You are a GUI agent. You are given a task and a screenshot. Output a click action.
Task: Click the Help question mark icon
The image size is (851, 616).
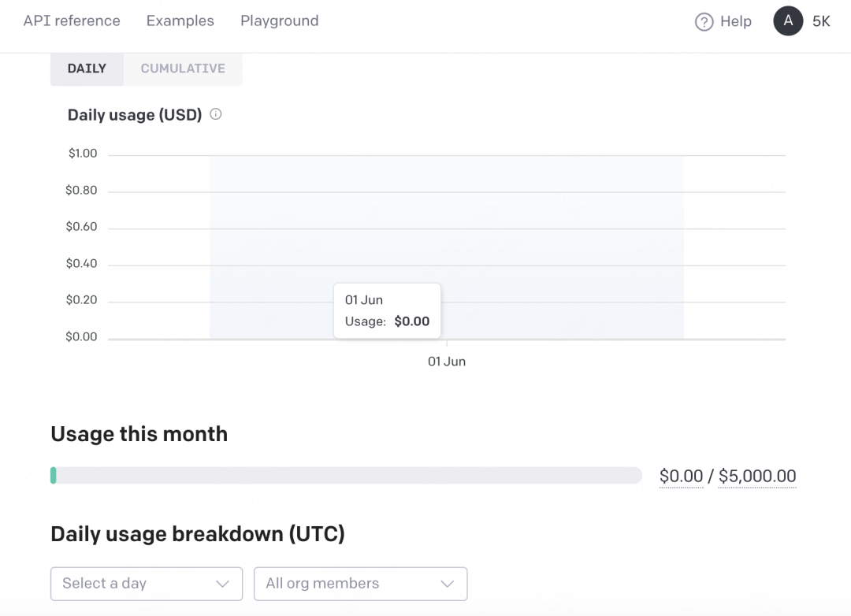[704, 22]
